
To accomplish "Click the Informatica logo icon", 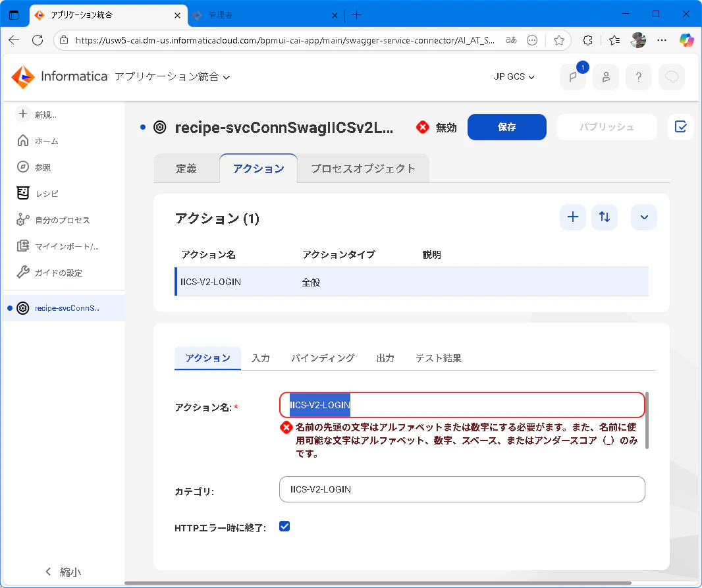I will point(23,77).
